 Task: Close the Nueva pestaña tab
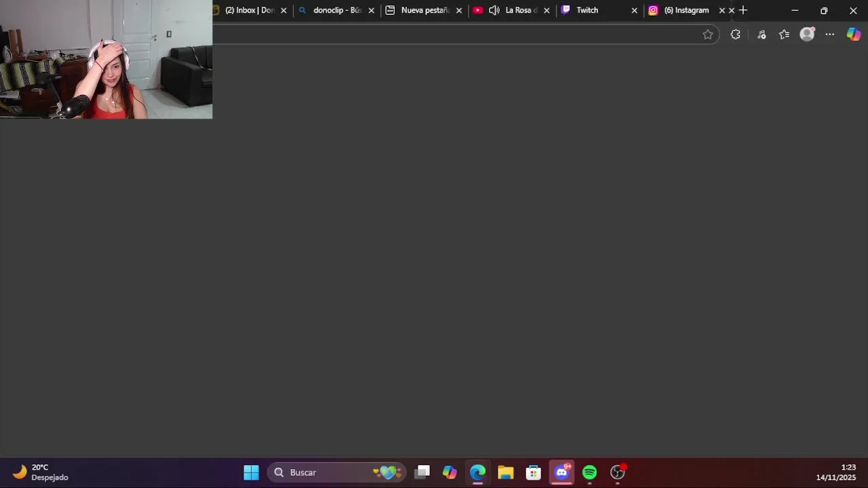click(459, 10)
